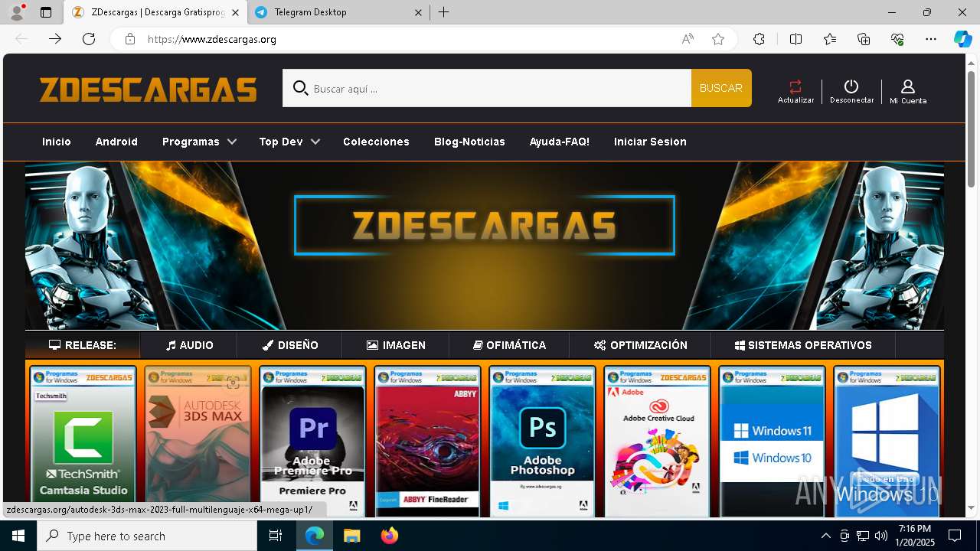This screenshot has width=980, height=551.
Task: Open Collections icon in toolbar
Action: [x=864, y=39]
